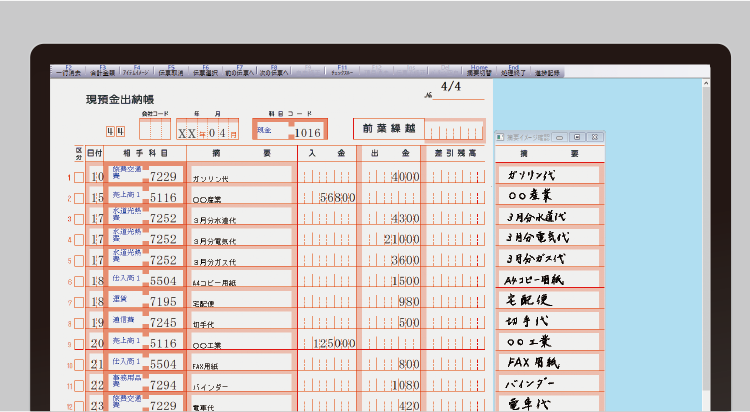Tick the 区分 checkbox on row 9
Viewport: 750px width, 412px height.
pyautogui.click(x=79, y=344)
